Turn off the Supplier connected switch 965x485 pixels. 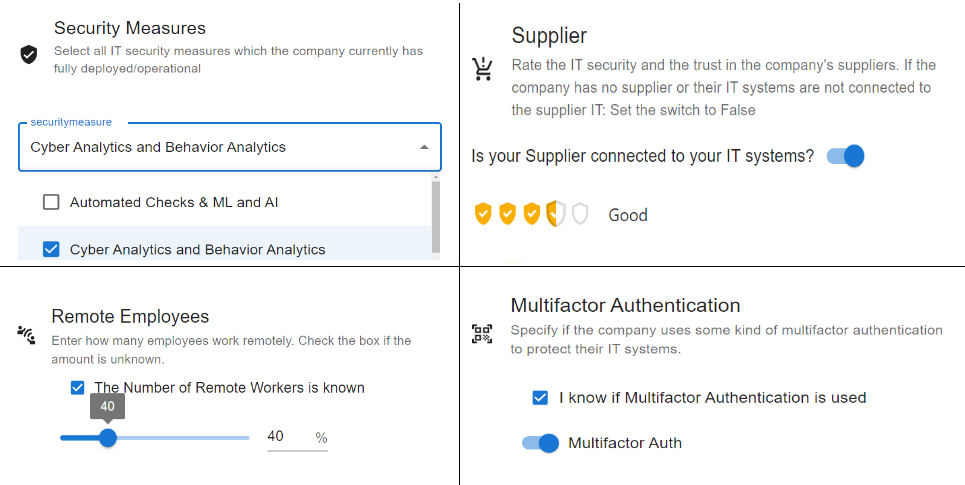[x=846, y=156]
